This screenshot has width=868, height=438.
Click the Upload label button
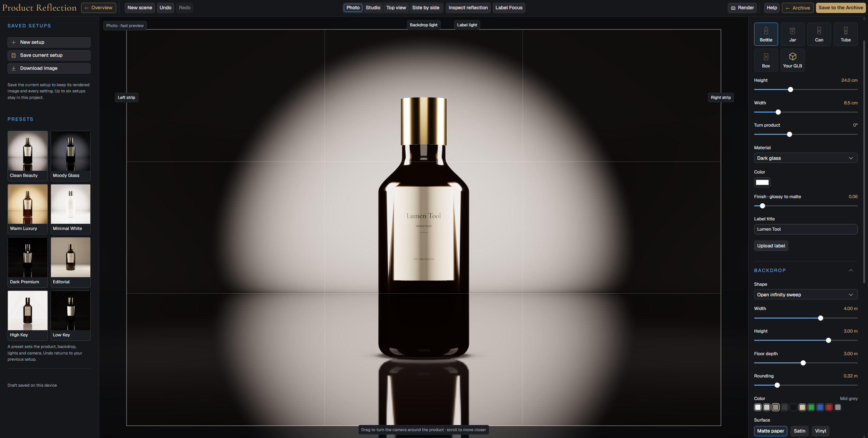(771, 246)
